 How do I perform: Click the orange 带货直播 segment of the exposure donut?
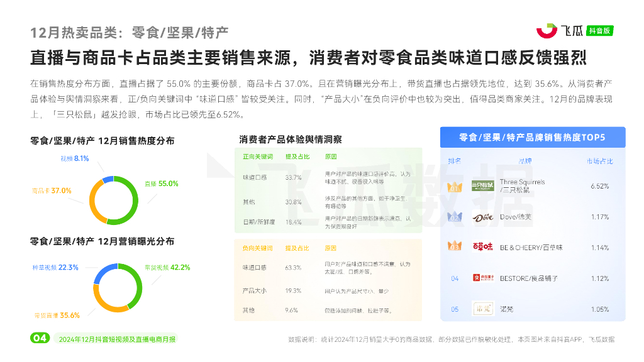[x=107, y=304]
